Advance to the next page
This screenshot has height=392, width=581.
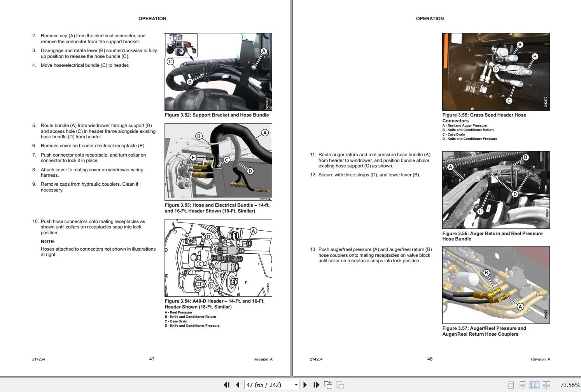[x=305, y=385]
